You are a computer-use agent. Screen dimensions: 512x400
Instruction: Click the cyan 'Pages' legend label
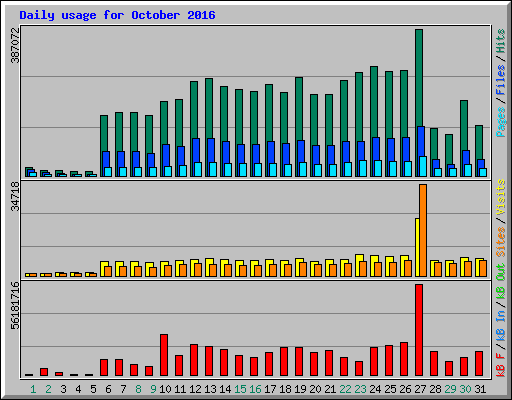pos(501,122)
